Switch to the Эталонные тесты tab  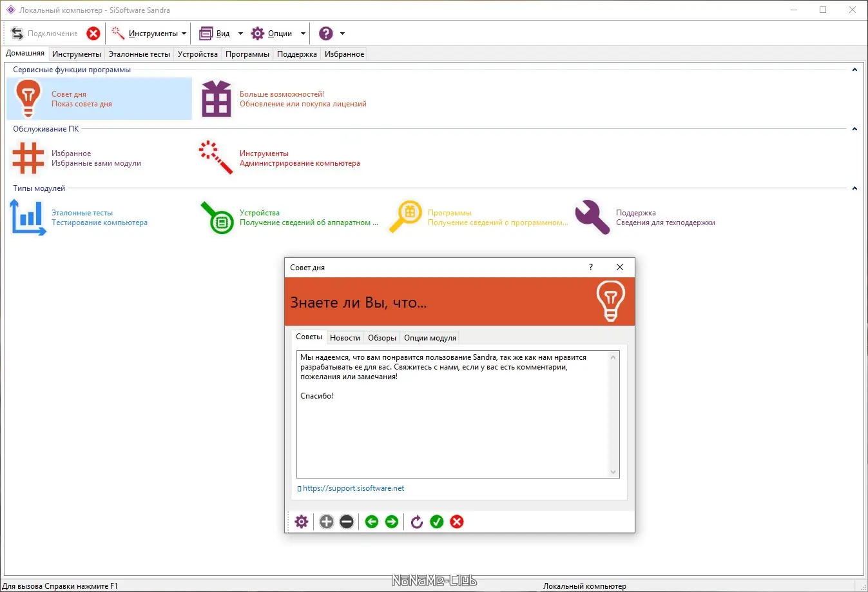pyautogui.click(x=139, y=54)
